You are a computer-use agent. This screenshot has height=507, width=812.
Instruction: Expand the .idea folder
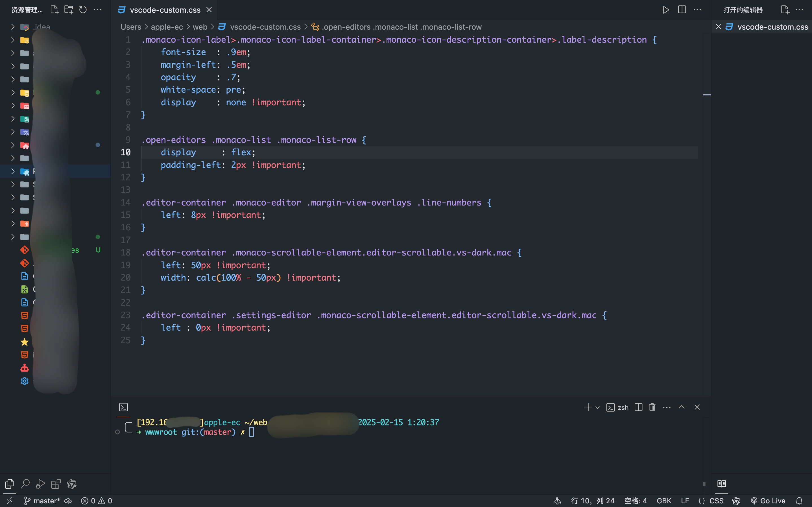(x=13, y=27)
